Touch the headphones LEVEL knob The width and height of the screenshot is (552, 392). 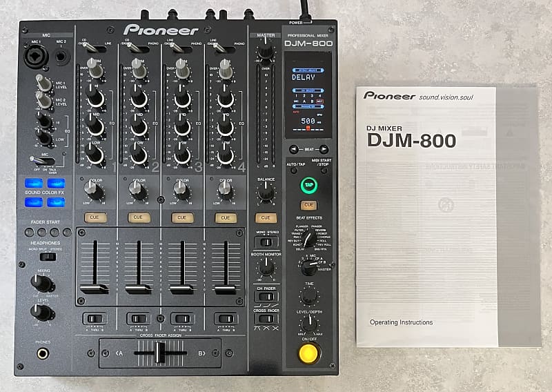42,313
